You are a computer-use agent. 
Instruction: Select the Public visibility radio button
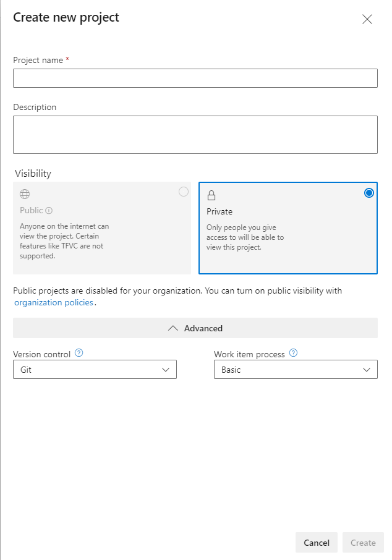click(184, 192)
